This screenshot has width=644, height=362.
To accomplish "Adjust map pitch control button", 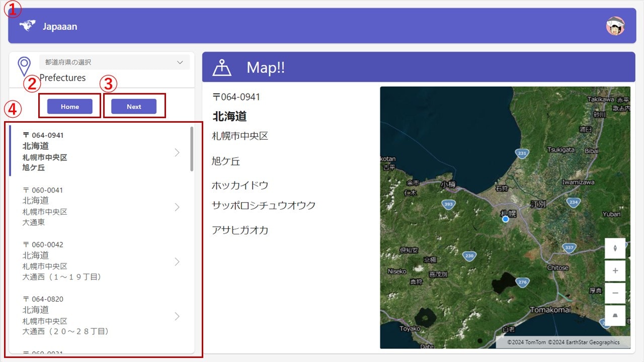I will [x=615, y=315].
